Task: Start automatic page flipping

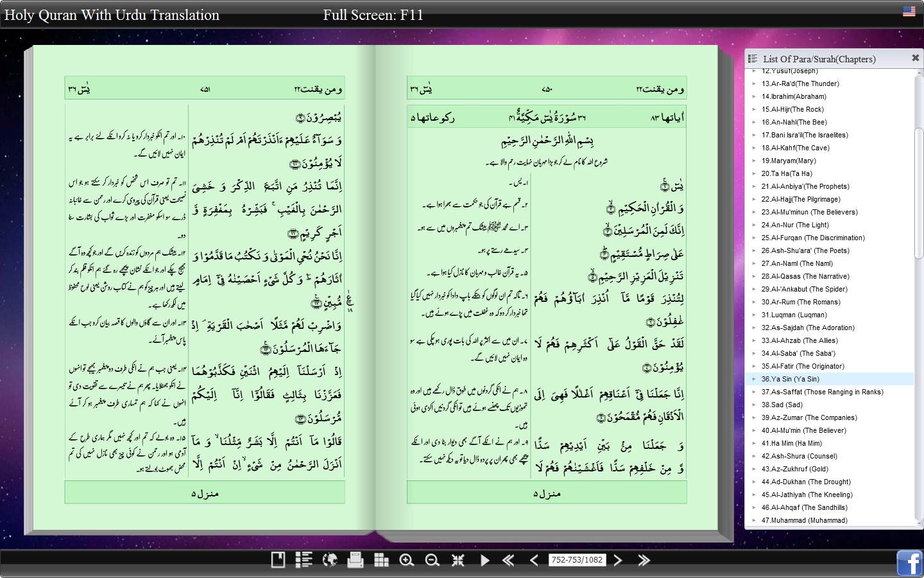Action: coord(484,560)
